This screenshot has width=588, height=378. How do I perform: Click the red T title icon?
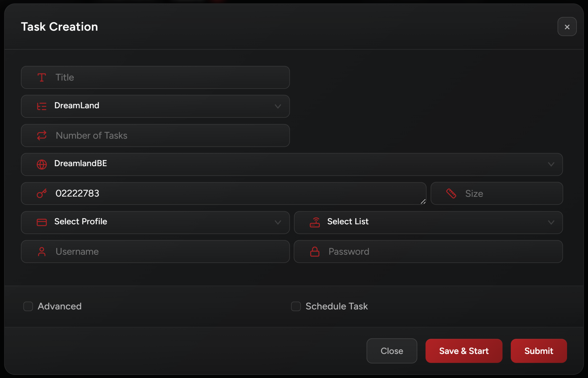pos(42,77)
